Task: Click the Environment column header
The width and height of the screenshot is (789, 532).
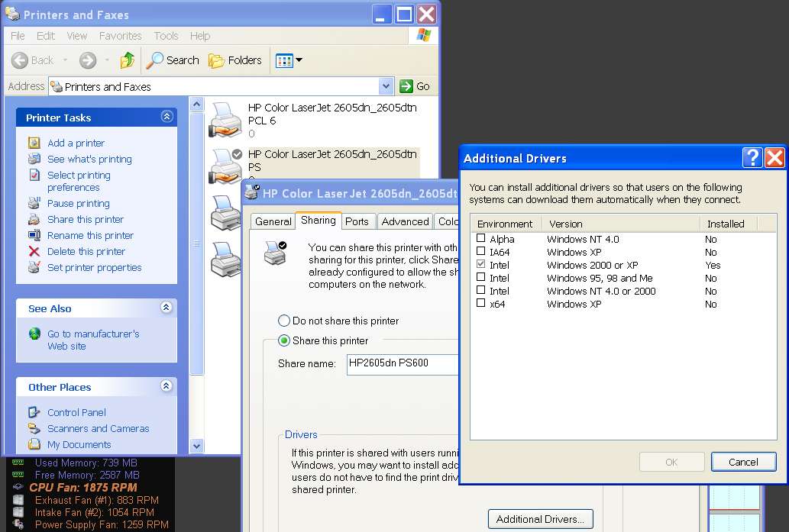Action: 506,224
